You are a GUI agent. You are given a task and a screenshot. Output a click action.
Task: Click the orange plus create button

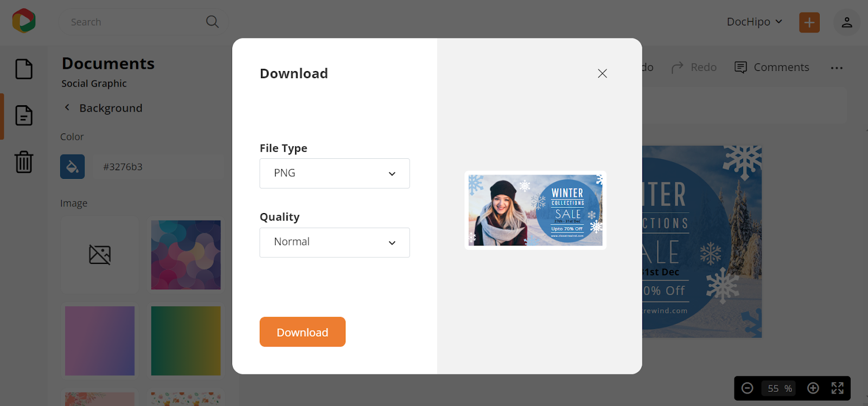(809, 22)
